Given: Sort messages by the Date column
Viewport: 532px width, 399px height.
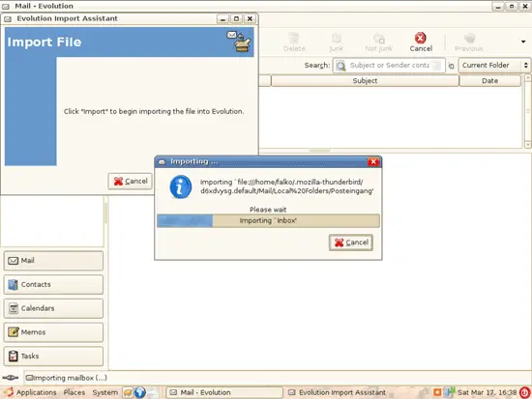Looking at the screenshot, I should tap(490, 81).
